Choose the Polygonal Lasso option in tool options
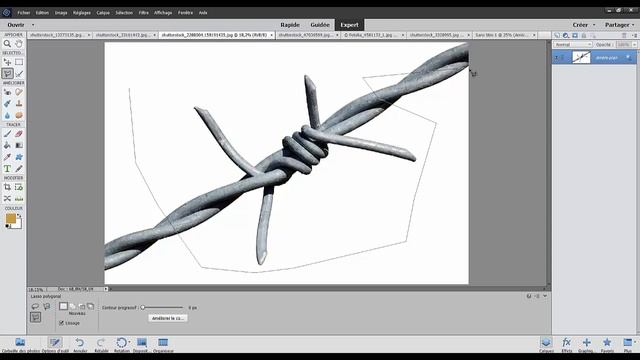 [36, 317]
